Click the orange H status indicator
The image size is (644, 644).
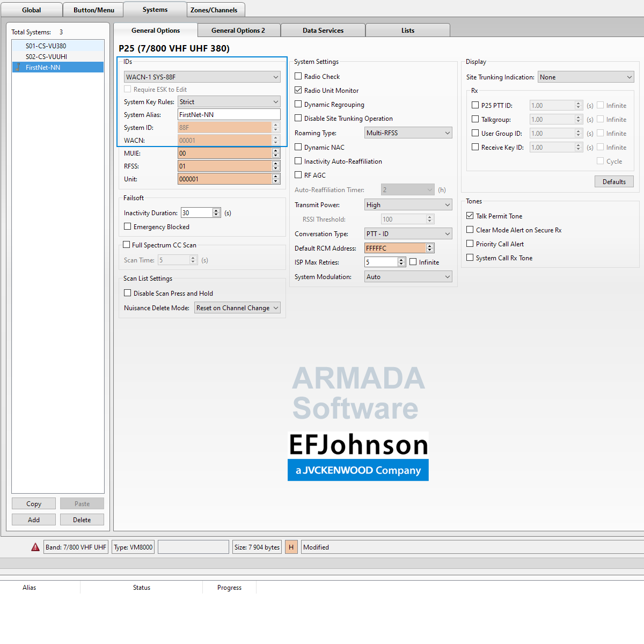[x=291, y=547]
